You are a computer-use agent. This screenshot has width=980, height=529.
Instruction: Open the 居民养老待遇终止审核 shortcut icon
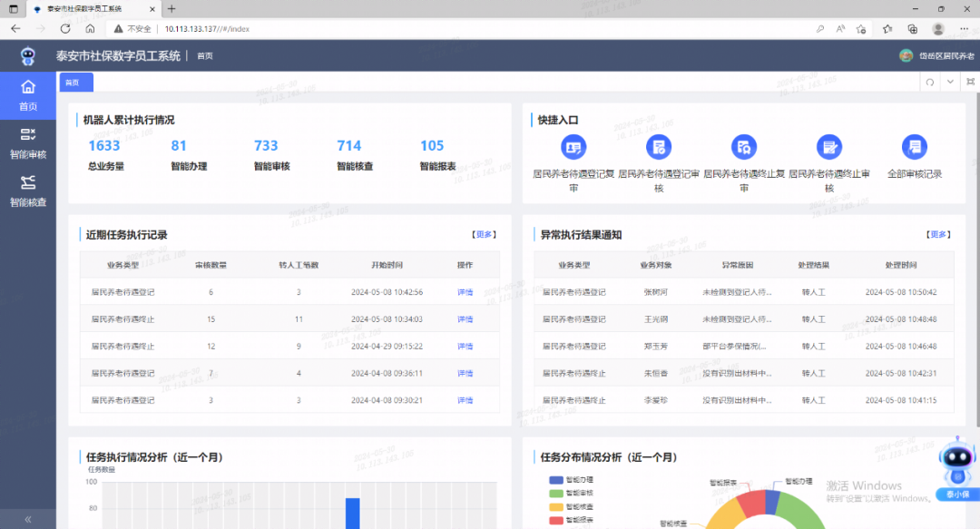(829, 148)
